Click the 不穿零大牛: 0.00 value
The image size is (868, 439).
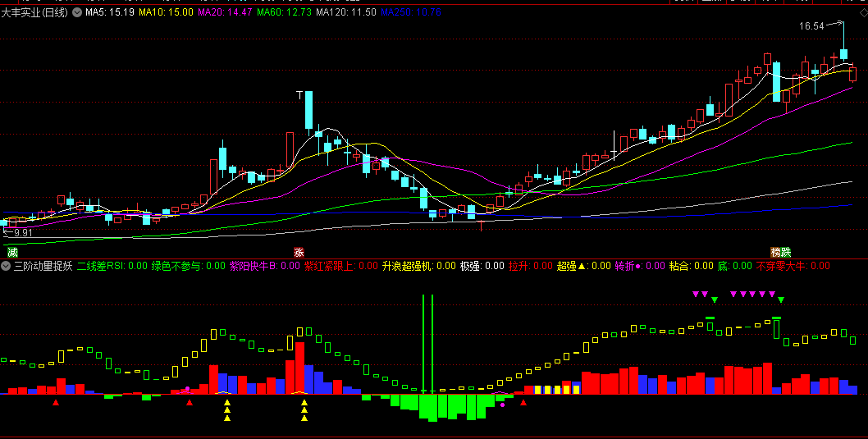click(x=793, y=267)
